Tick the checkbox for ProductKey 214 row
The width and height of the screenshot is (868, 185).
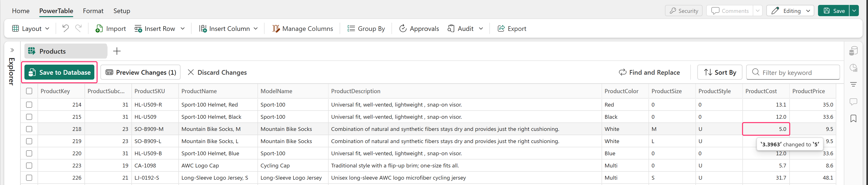29,105
